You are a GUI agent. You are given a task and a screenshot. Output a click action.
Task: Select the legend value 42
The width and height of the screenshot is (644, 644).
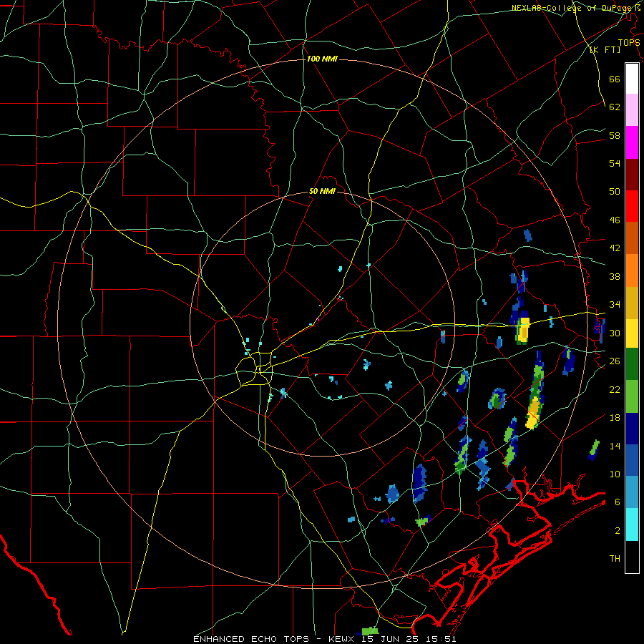(615, 248)
